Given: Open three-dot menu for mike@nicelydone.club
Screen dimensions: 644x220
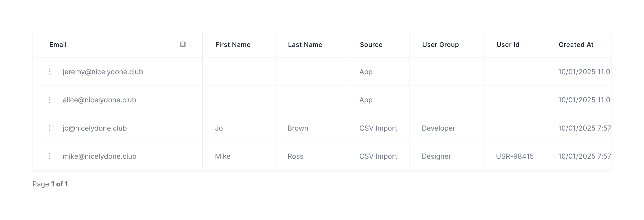Looking at the screenshot, I should click(50, 156).
